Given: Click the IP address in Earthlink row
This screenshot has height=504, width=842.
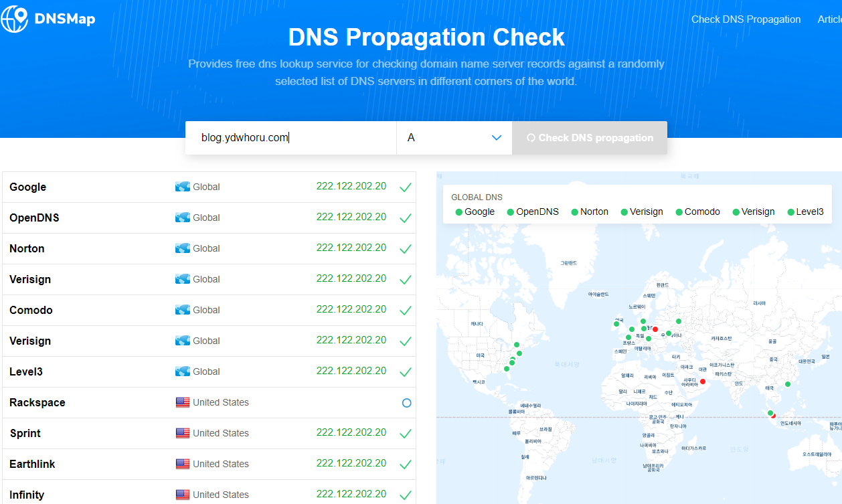Looking at the screenshot, I should coord(351,463).
